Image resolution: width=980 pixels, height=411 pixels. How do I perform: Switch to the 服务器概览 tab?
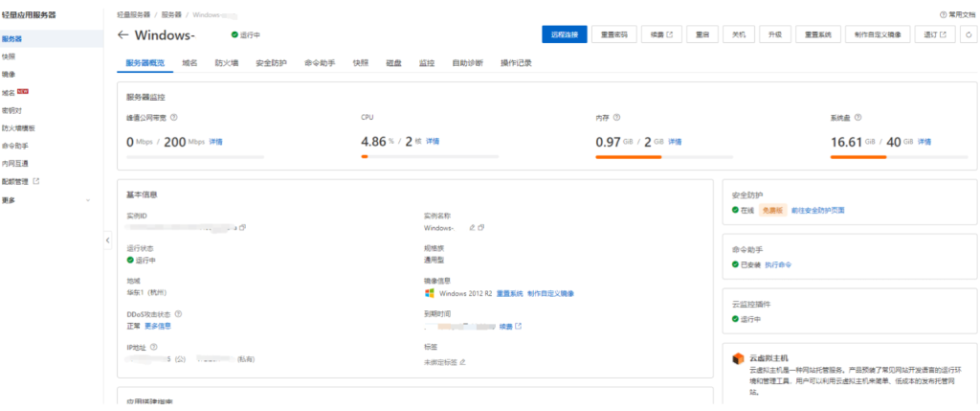click(x=145, y=63)
